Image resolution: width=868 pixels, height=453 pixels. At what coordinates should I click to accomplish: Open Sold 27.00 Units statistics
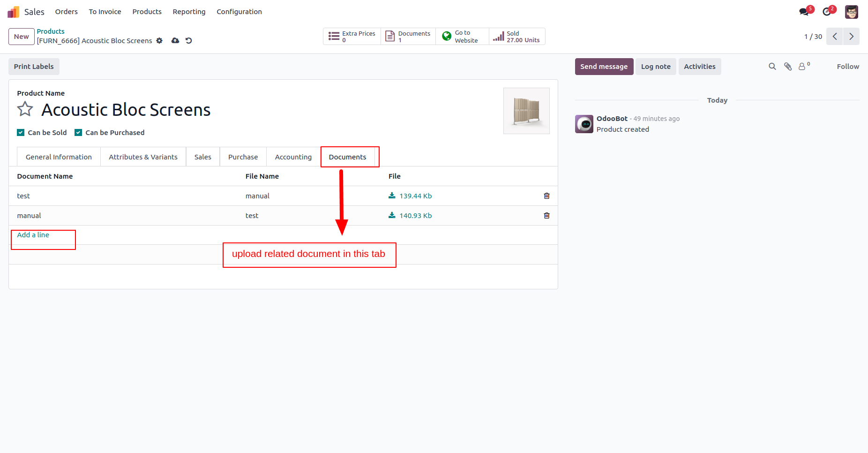click(517, 37)
